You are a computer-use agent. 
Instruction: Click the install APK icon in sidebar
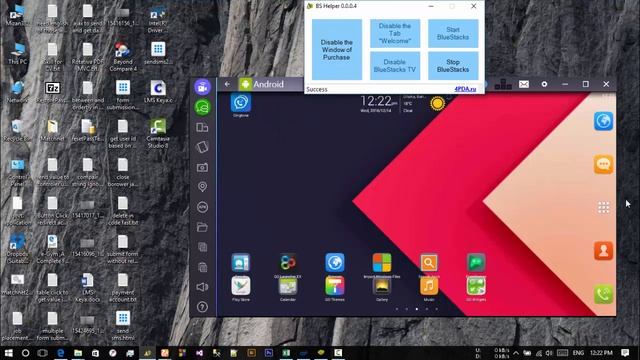pos(202,207)
